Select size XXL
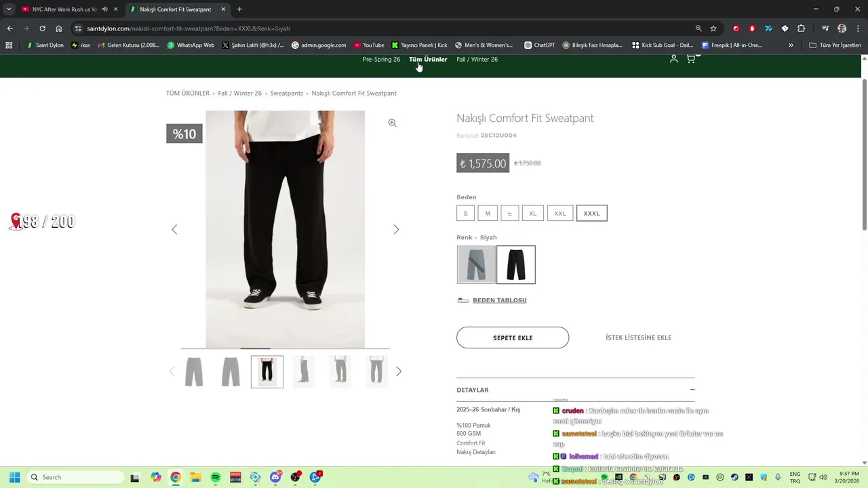The height and width of the screenshot is (488, 868). 560,213
